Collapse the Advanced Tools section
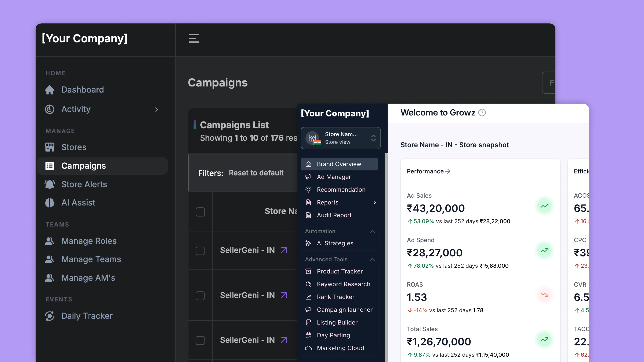 pos(372,260)
